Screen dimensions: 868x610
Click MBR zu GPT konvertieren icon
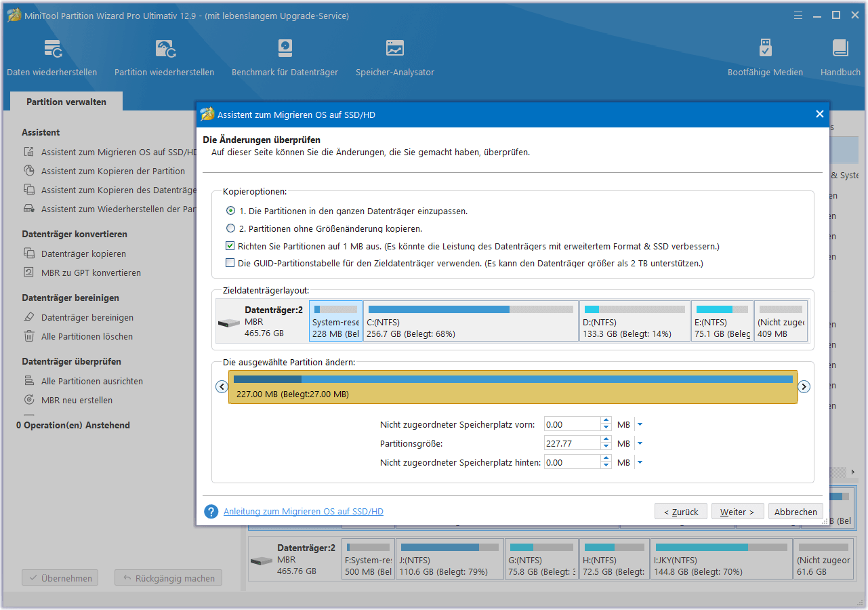pos(28,273)
